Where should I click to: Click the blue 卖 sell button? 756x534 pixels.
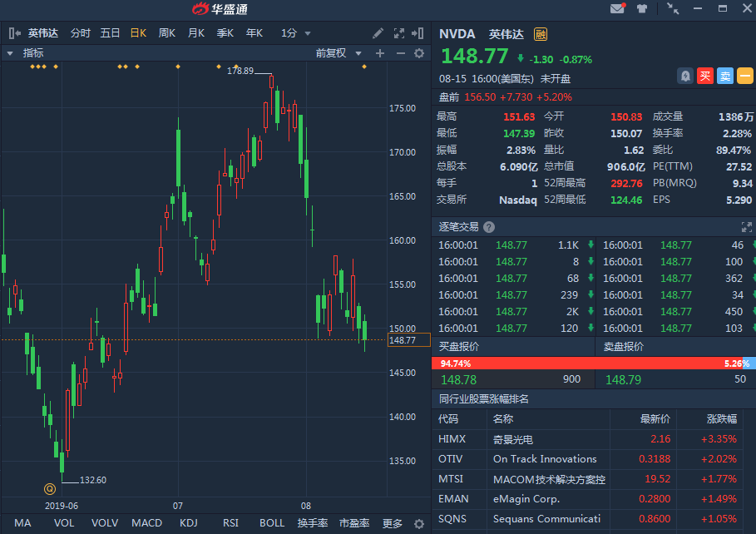724,76
